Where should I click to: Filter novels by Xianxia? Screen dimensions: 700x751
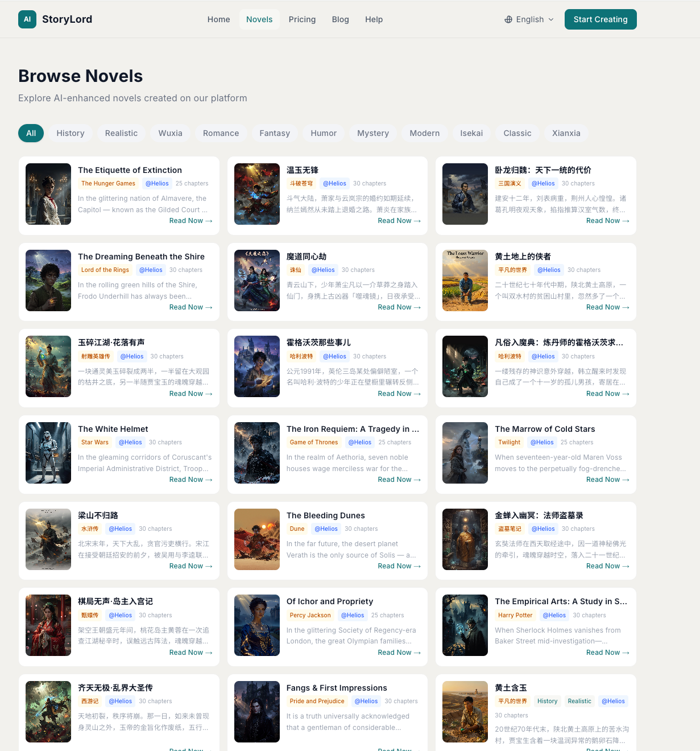566,133
